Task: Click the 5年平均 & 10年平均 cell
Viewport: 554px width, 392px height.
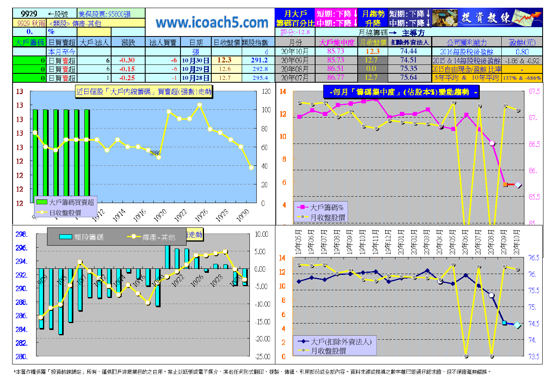Action: coord(467,77)
